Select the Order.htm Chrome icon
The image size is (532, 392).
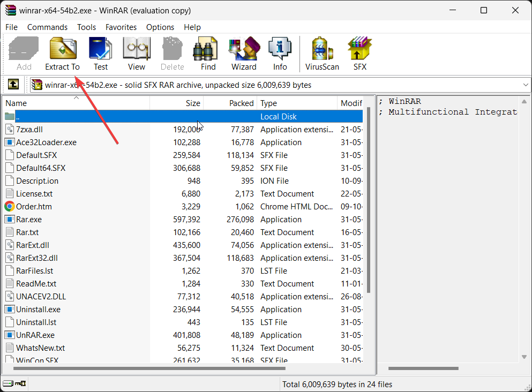click(10, 206)
